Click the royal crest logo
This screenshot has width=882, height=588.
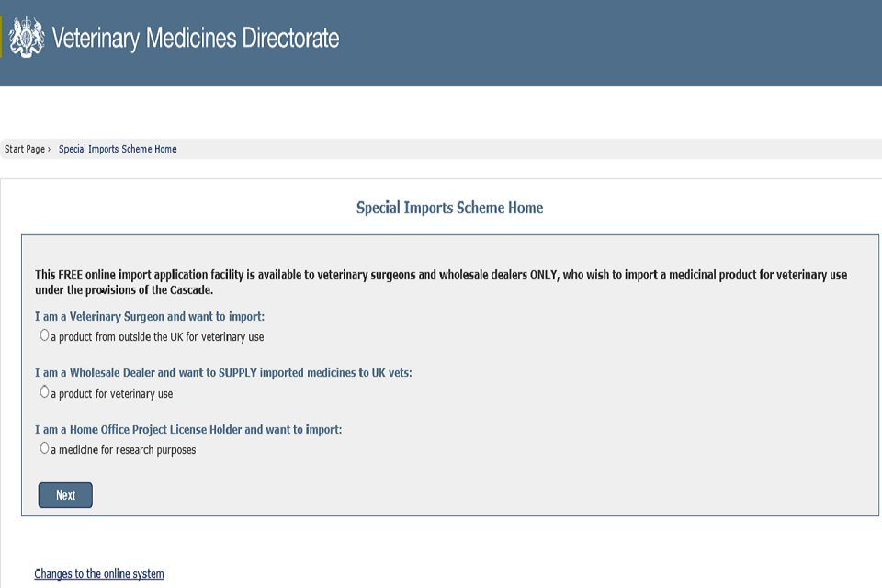tap(27, 38)
